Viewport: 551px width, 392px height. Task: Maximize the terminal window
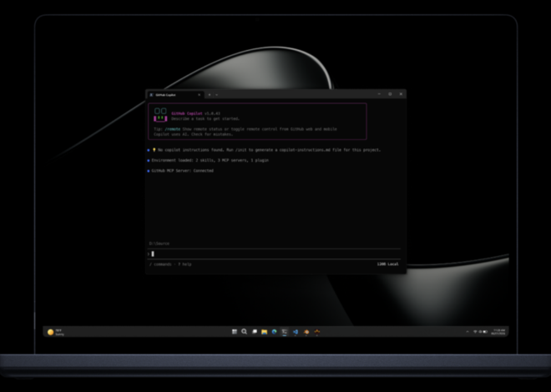coord(390,94)
